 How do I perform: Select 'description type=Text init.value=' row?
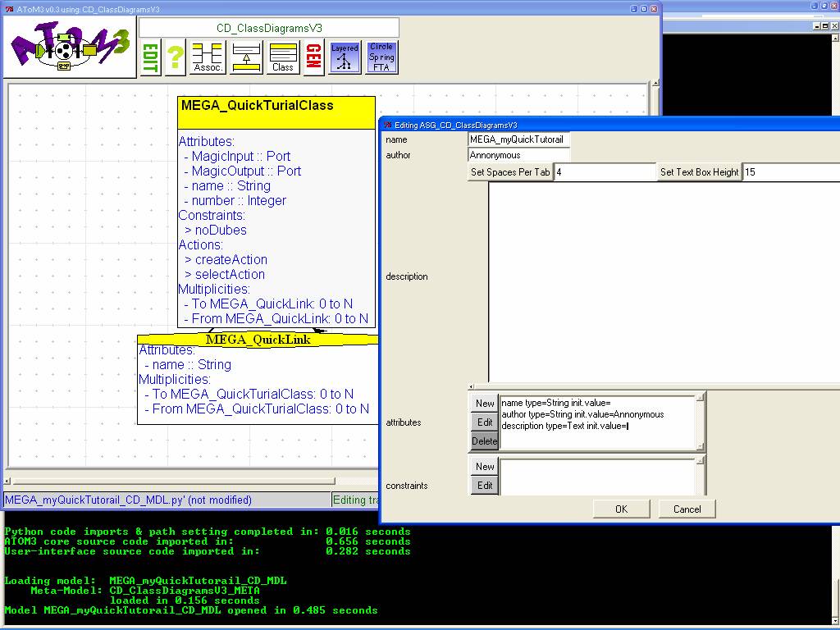pyautogui.click(x=564, y=426)
